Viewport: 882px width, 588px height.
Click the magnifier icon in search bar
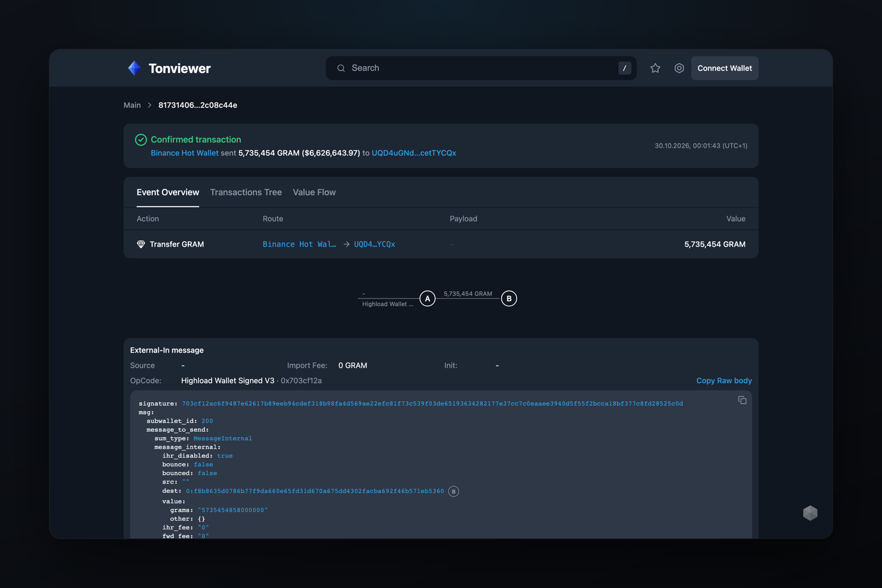point(341,68)
